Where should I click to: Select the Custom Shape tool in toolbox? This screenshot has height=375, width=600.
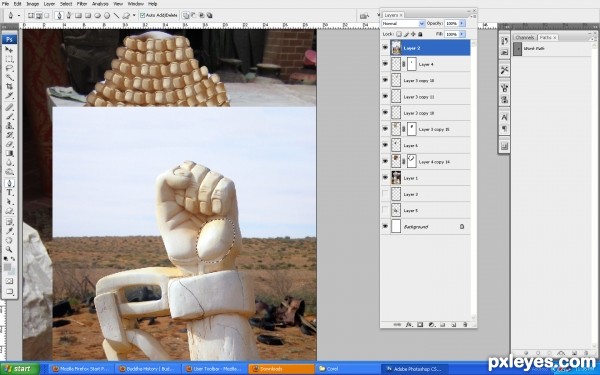point(9,211)
